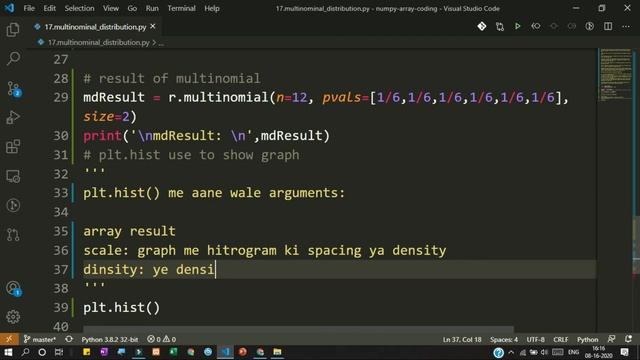Screen dimensions: 640x360
Task: Click the dimmed middle change-navigation icon
Action: (554, 27)
